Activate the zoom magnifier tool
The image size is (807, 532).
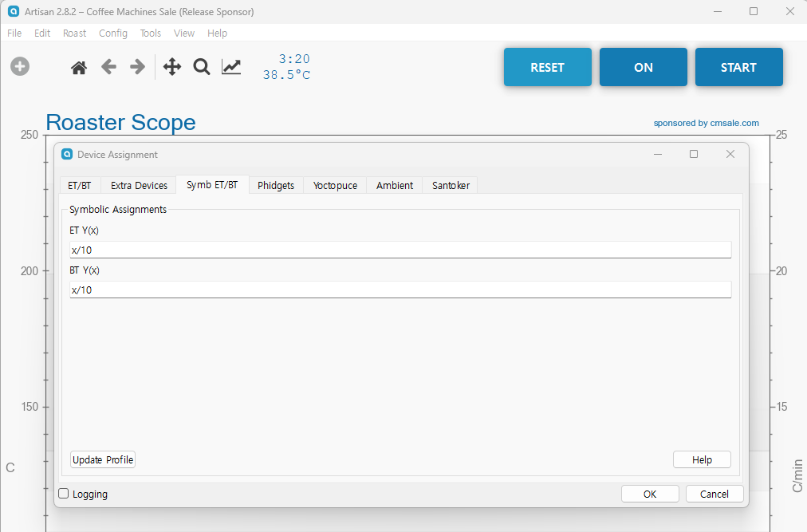click(202, 67)
